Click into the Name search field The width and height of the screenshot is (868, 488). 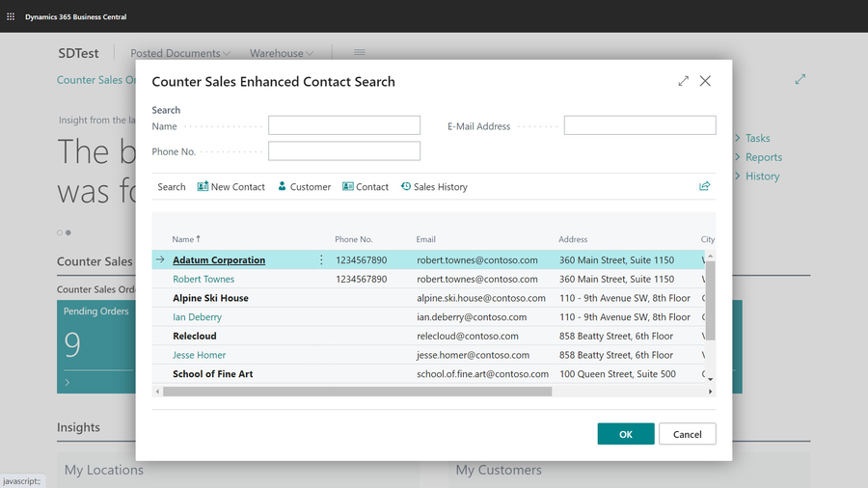[344, 125]
